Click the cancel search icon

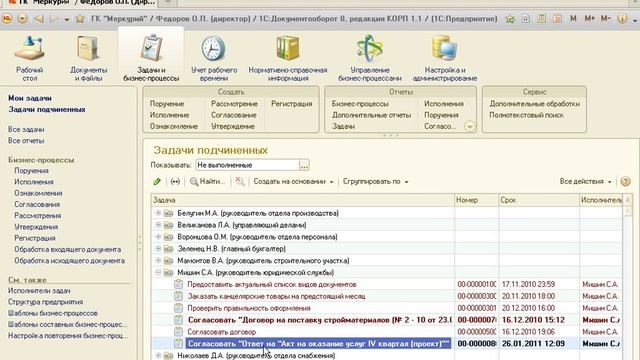click(240, 182)
